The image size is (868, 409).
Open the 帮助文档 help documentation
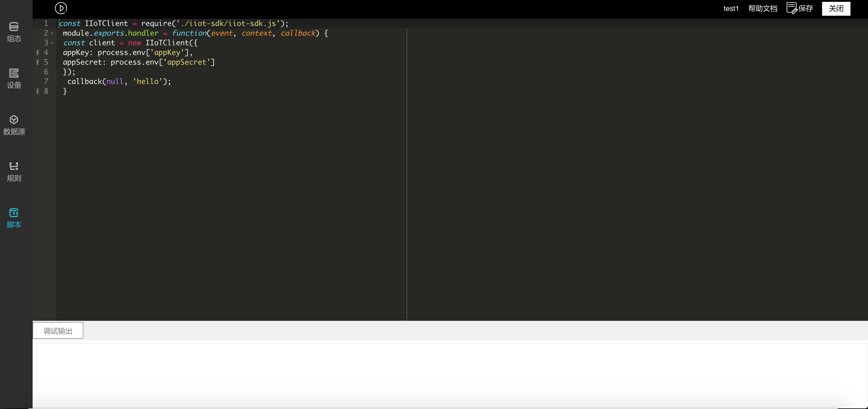click(x=763, y=8)
